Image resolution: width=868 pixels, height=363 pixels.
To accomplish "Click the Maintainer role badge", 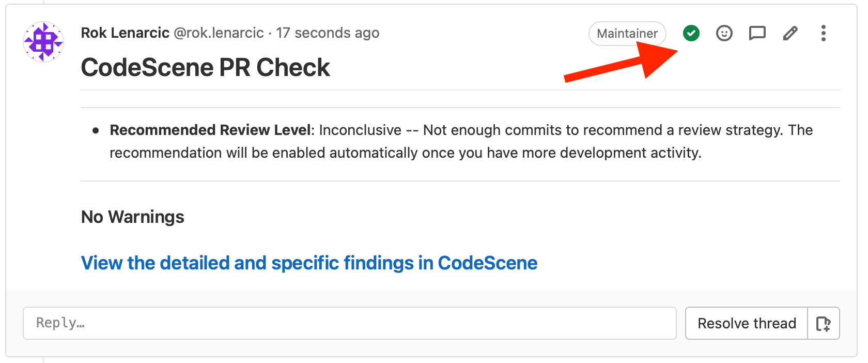I will pyautogui.click(x=627, y=34).
